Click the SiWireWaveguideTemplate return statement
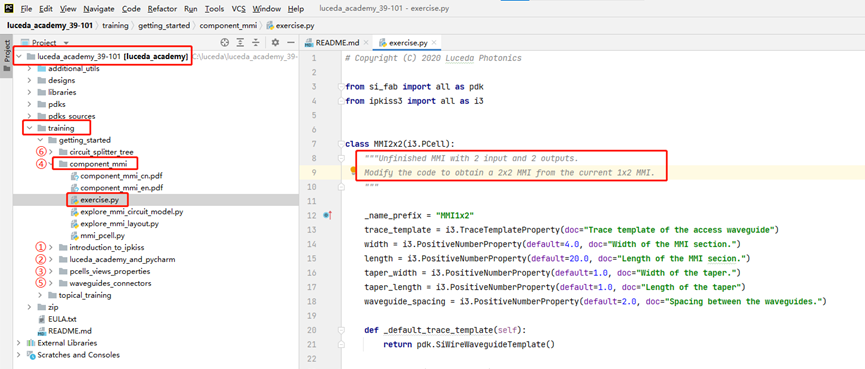Screen dimensions: 865x369 [x=468, y=345]
